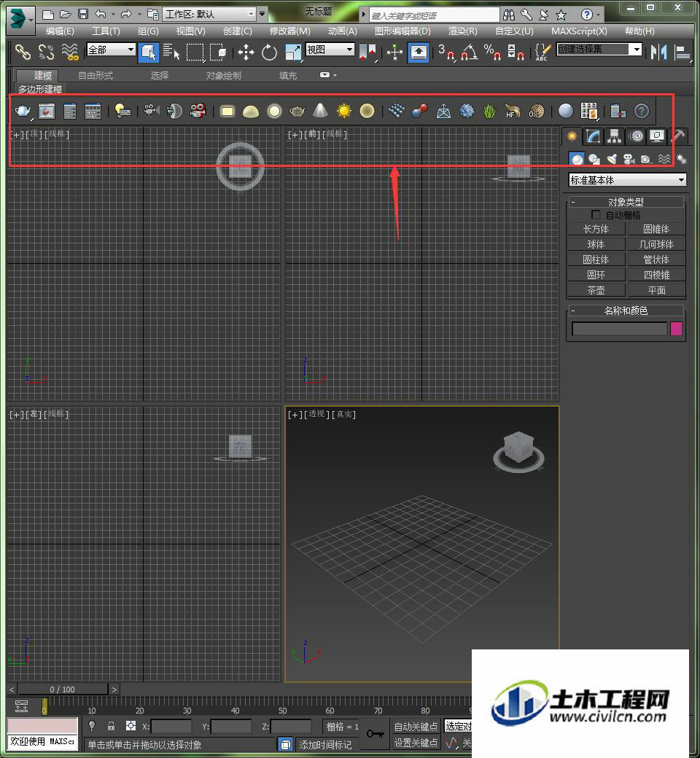Click the Rectangular Selection Region icon

click(195, 52)
